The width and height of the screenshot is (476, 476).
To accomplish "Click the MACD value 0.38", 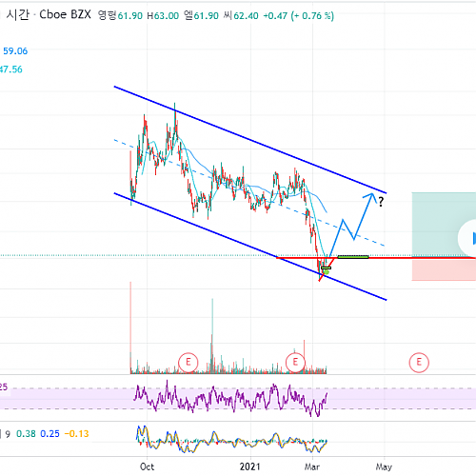I will (26, 434).
